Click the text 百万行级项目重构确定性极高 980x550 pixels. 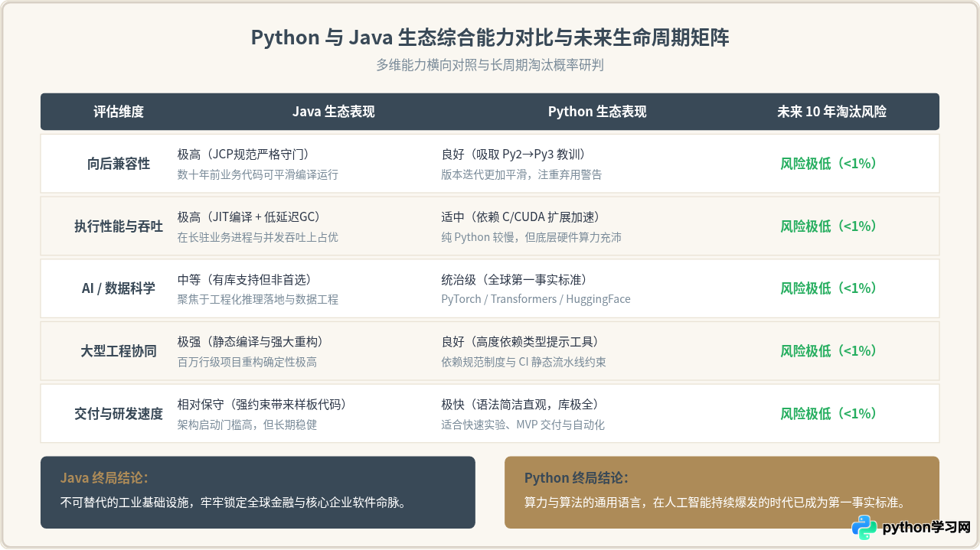point(247,362)
